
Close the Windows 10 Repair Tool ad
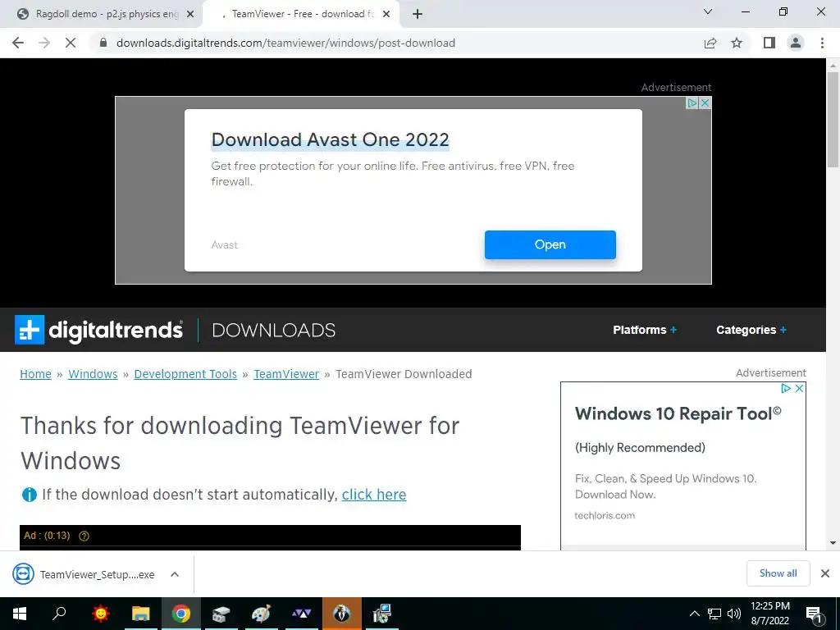pos(799,388)
